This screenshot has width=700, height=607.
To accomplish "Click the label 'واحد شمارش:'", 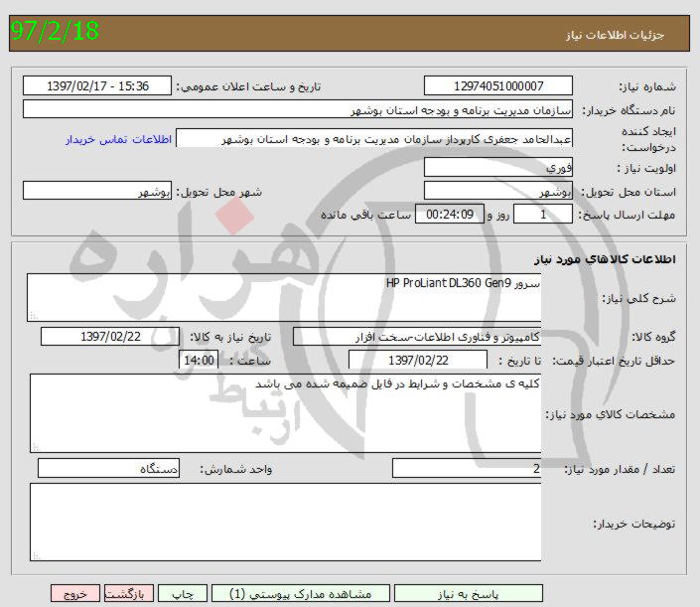I will pyautogui.click(x=235, y=470).
